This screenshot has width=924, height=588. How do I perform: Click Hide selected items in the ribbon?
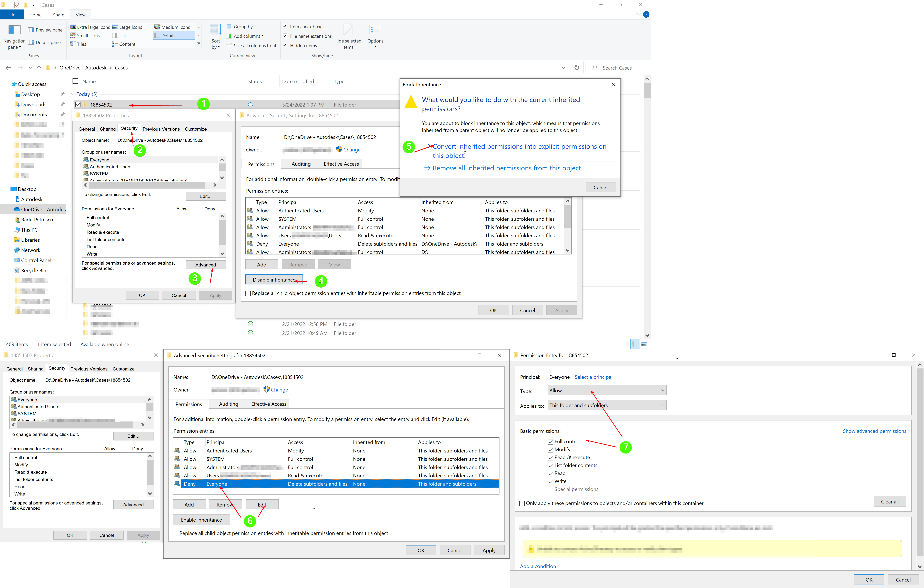(x=348, y=36)
